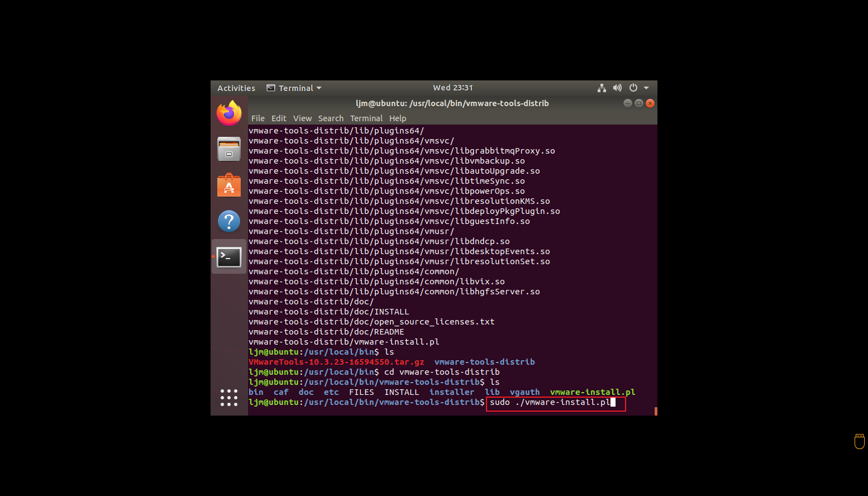Click the terminal title bar text
The height and width of the screenshot is (496, 868).
(452, 103)
